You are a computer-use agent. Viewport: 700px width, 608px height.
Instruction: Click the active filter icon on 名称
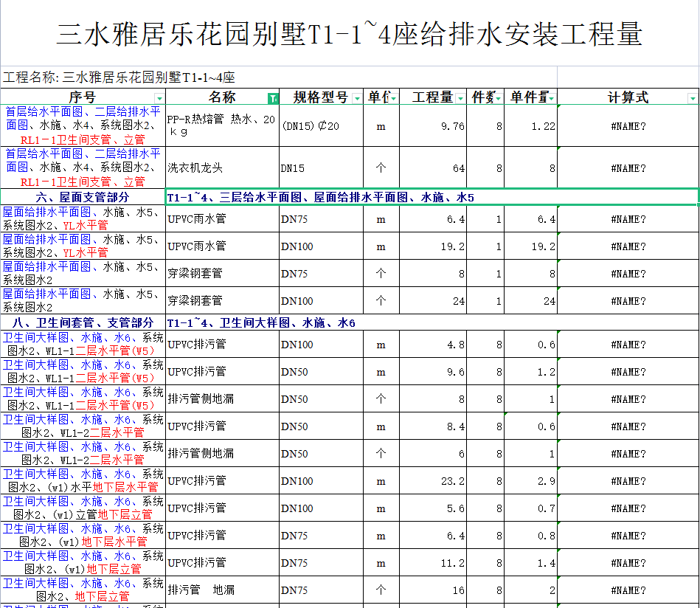coord(273,98)
